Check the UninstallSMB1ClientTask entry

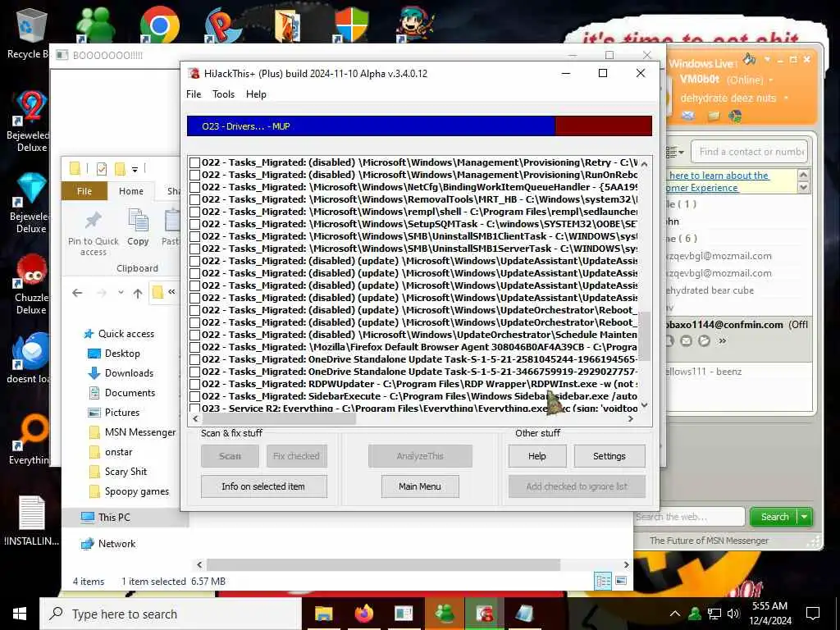click(195, 237)
